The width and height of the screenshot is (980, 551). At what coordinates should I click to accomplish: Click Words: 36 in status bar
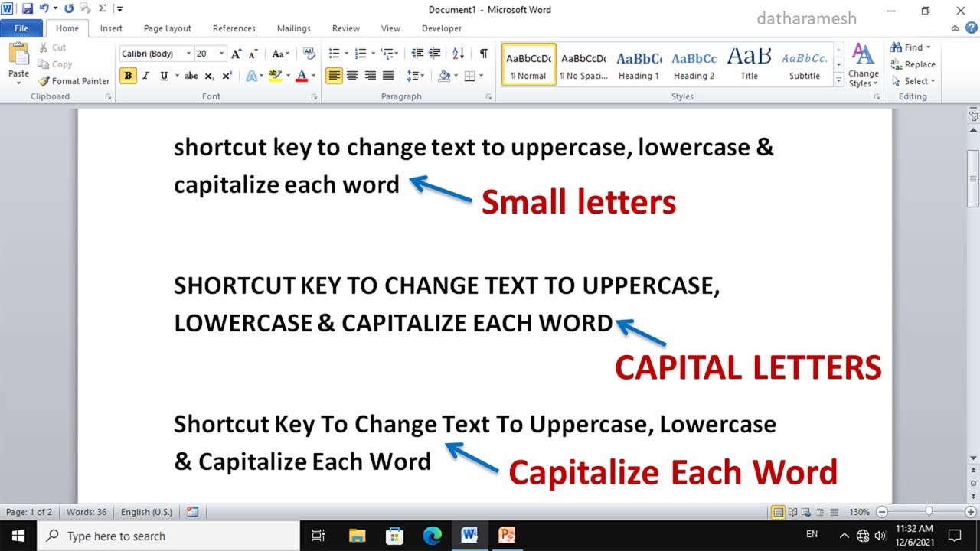point(86,512)
